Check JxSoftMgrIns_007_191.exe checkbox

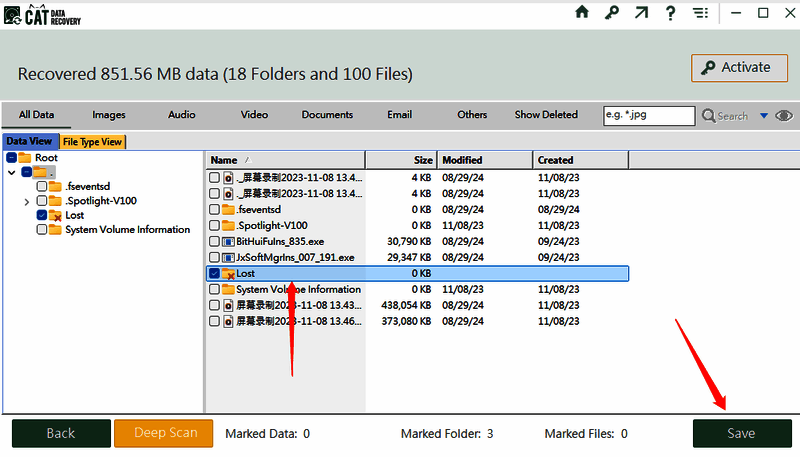(x=214, y=258)
